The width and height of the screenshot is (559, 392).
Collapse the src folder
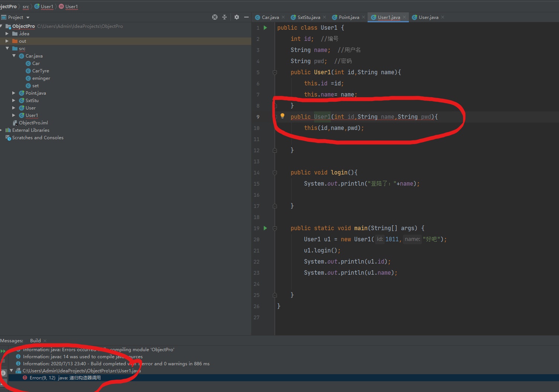tap(7, 48)
